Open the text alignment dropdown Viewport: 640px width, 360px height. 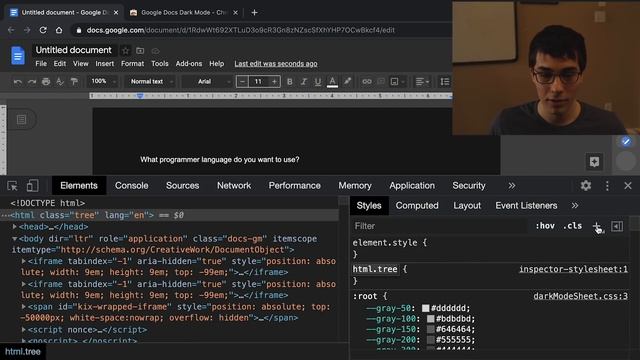[422, 82]
